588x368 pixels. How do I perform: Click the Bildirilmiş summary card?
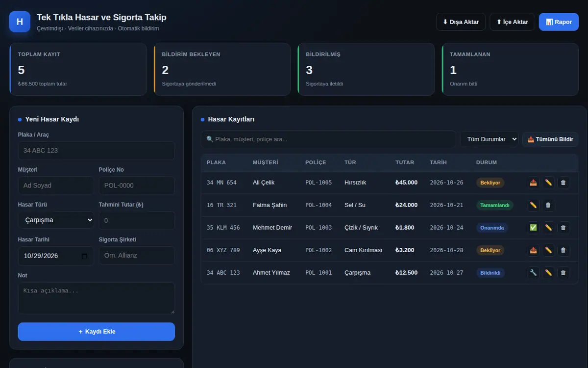[x=366, y=69]
